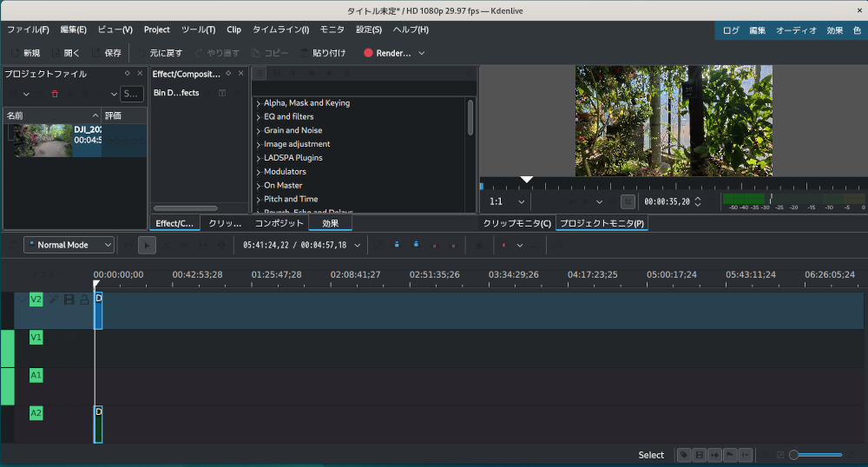Open the Clip menu
The height and width of the screenshot is (467, 868).
coord(233,30)
